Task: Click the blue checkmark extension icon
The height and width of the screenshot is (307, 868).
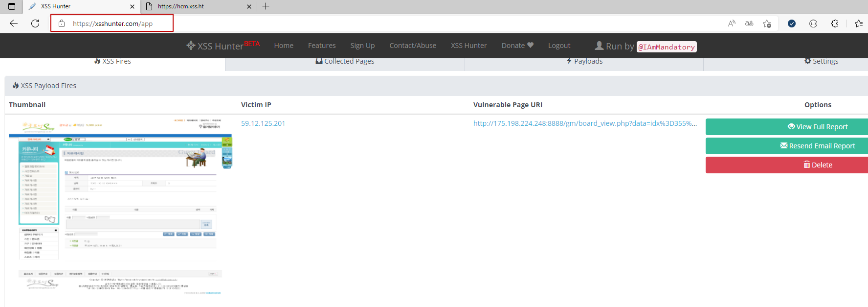Action: click(x=792, y=24)
